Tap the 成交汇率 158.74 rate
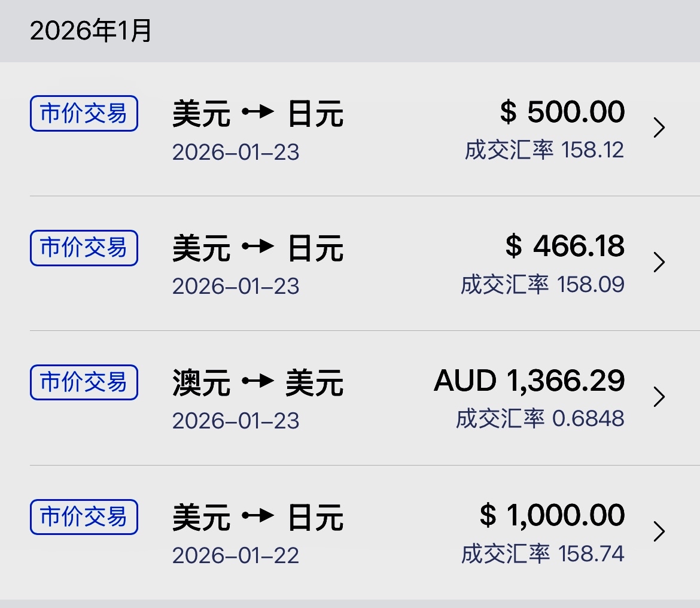This screenshot has height=608, width=700. coord(543,554)
